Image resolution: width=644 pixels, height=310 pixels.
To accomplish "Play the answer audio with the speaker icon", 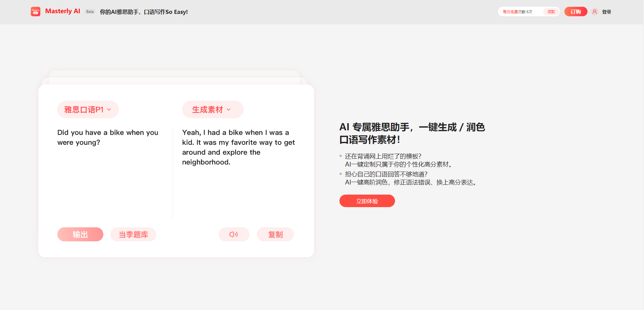I will (234, 234).
